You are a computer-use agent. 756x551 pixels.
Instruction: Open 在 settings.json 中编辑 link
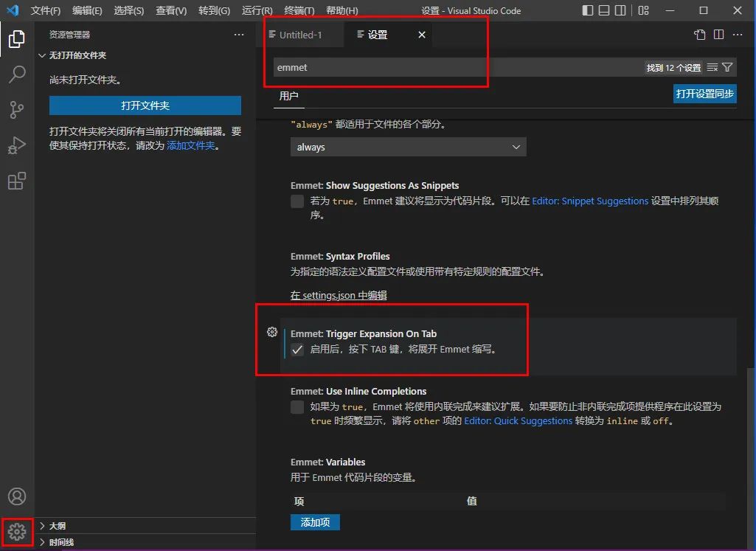pos(339,295)
